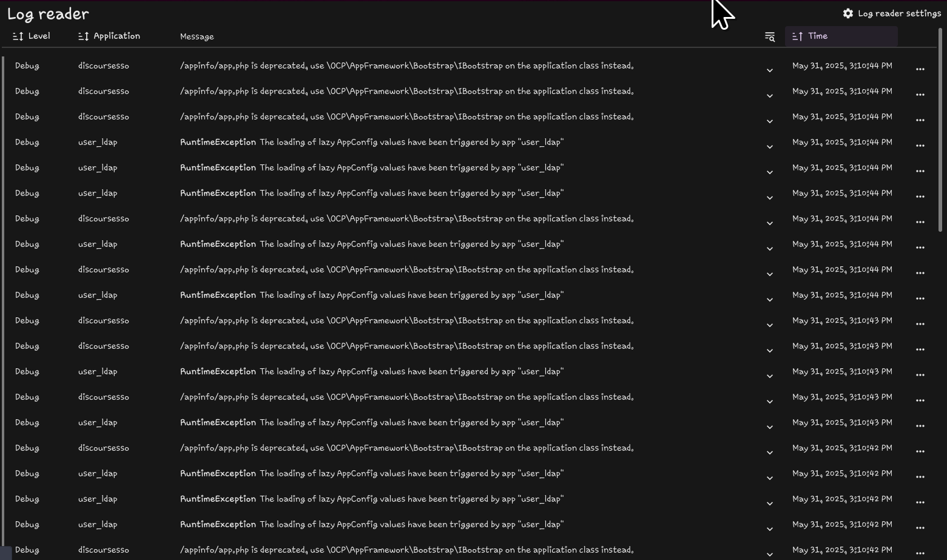The width and height of the screenshot is (947, 560).
Task: Open three-dot menu of last user_ldap 3:10:42 PM entry
Action: pos(920,528)
